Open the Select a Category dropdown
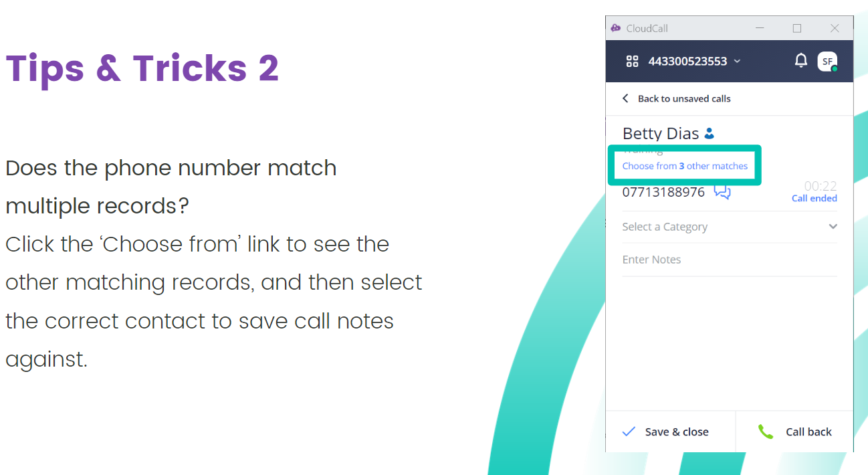This screenshot has width=868, height=475. 730,227
